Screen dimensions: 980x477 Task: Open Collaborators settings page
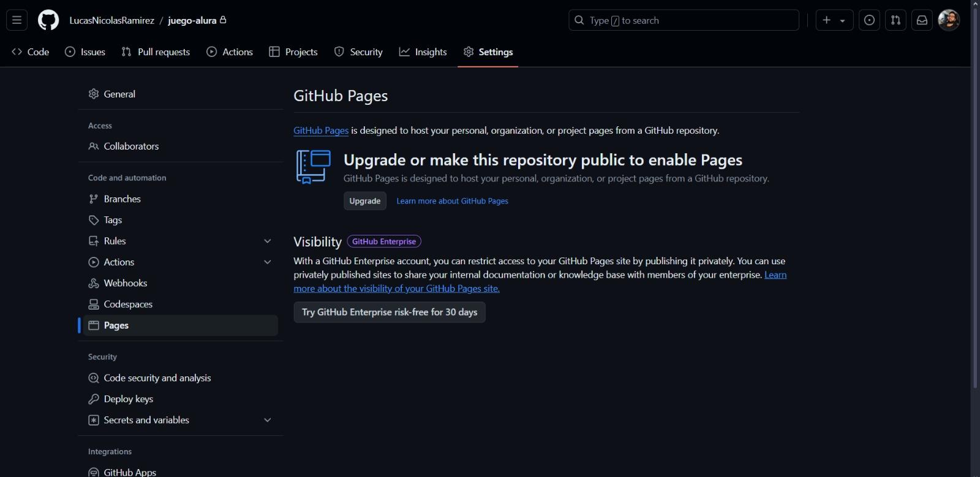coord(181,147)
